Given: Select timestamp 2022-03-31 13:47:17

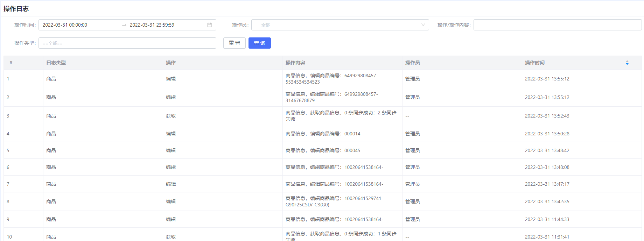Looking at the screenshot, I should 547,184.
